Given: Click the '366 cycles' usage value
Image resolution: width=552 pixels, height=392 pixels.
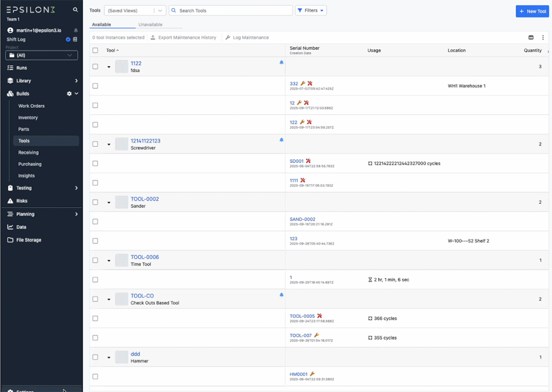Looking at the screenshot, I should click(385, 319).
